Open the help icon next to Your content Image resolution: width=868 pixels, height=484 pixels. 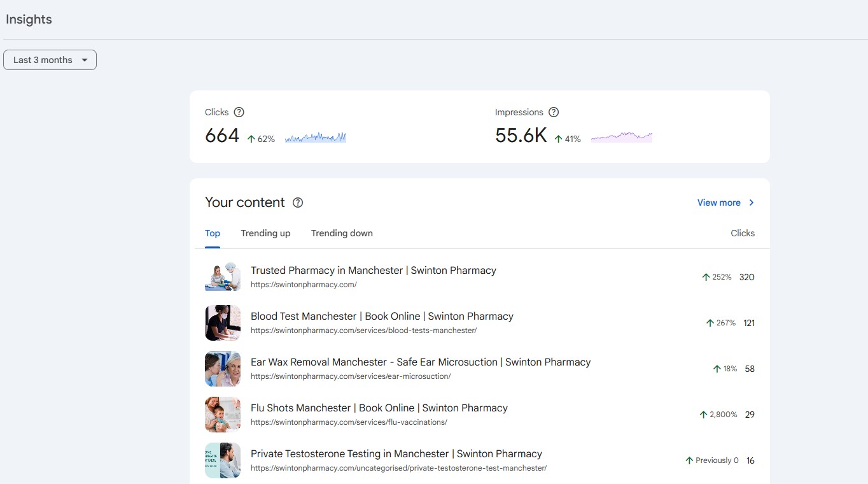point(298,203)
